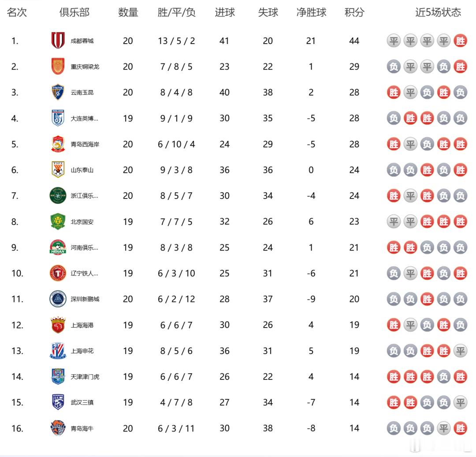Click the 山东泰山 team crest
The width and height of the screenshot is (476, 457).
[58, 170]
